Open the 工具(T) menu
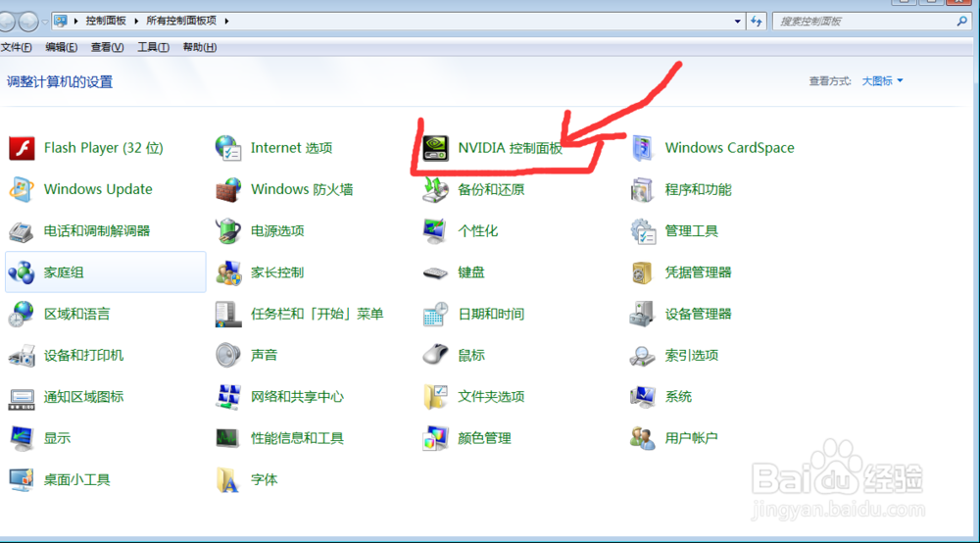Screen dimensions: 980x543 point(153,47)
